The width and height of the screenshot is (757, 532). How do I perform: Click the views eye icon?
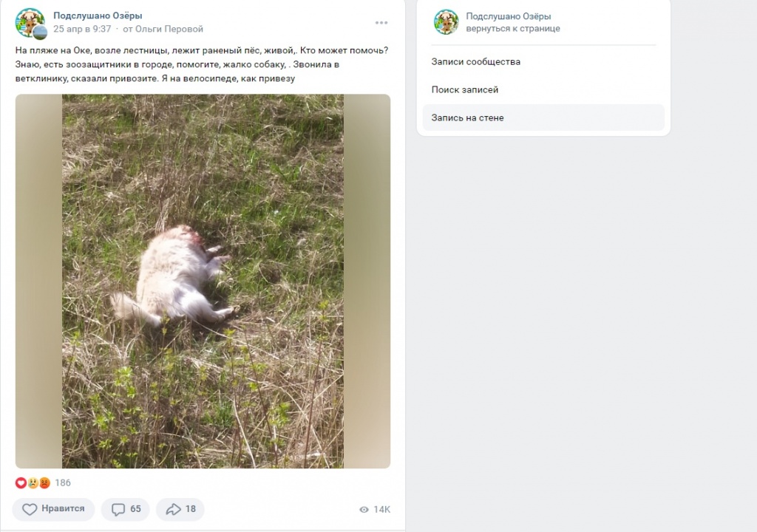pyautogui.click(x=363, y=509)
